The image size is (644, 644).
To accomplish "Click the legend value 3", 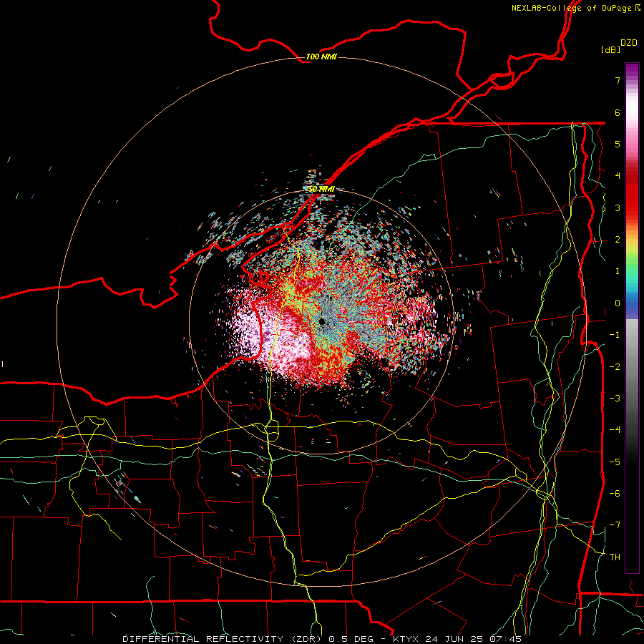I will 618,208.
